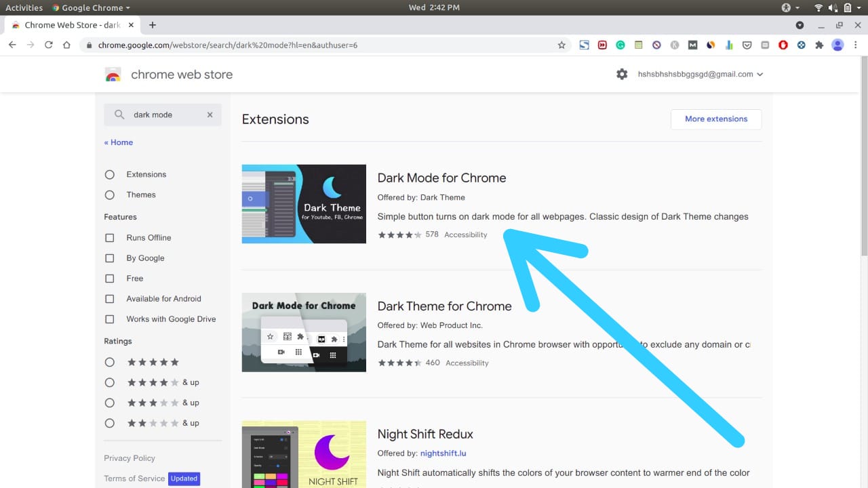The height and width of the screenshot is (488, 868).
Task: Open a new browser tab
Action: pyautogui.click(x=153, y=25)
